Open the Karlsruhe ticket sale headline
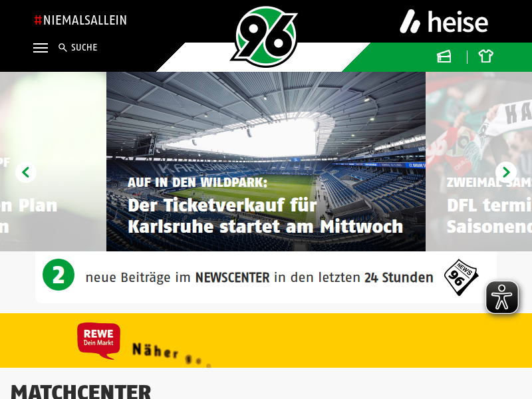The height and width of the screenshot is (399, 532). pos(265,215)
